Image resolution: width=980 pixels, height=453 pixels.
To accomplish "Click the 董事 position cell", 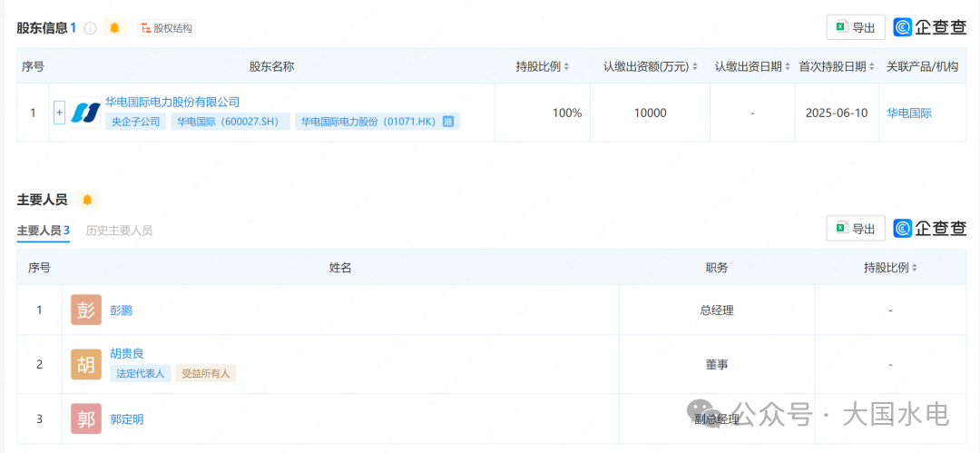I will click(717, 364).
